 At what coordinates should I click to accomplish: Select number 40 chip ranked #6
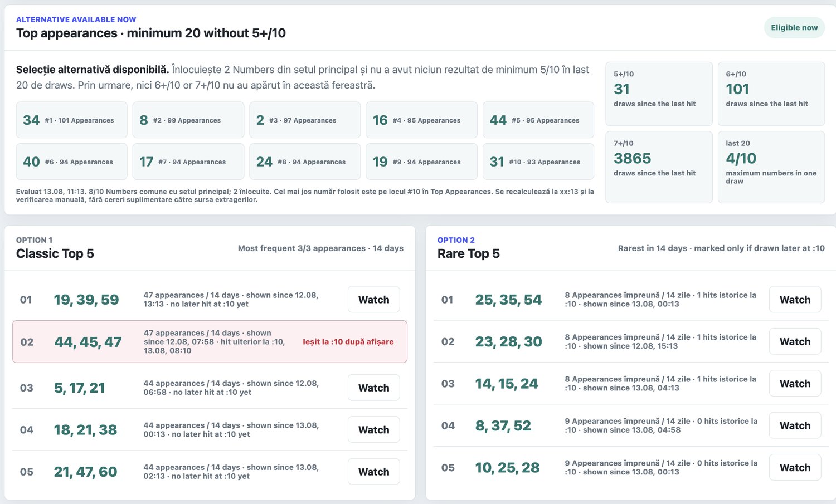(x=72, y=162)
